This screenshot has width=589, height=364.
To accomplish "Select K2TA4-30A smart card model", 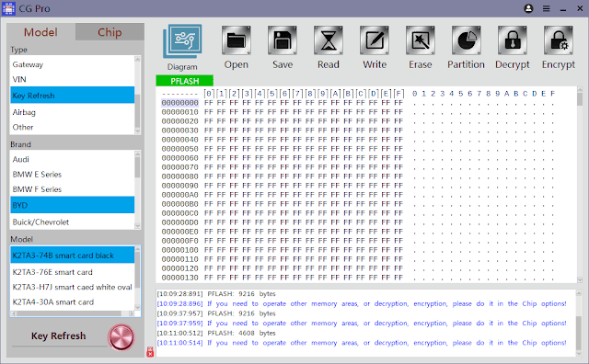I will click(72, 302).
